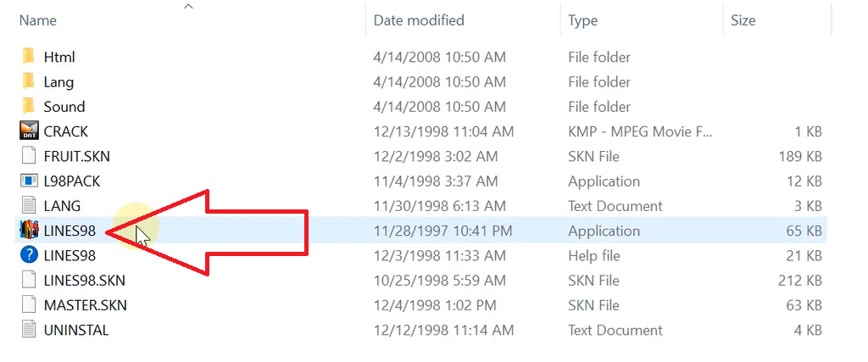Toggle sort direction arrow above Name column
This screenshot has height=362, width=868.
188,7
